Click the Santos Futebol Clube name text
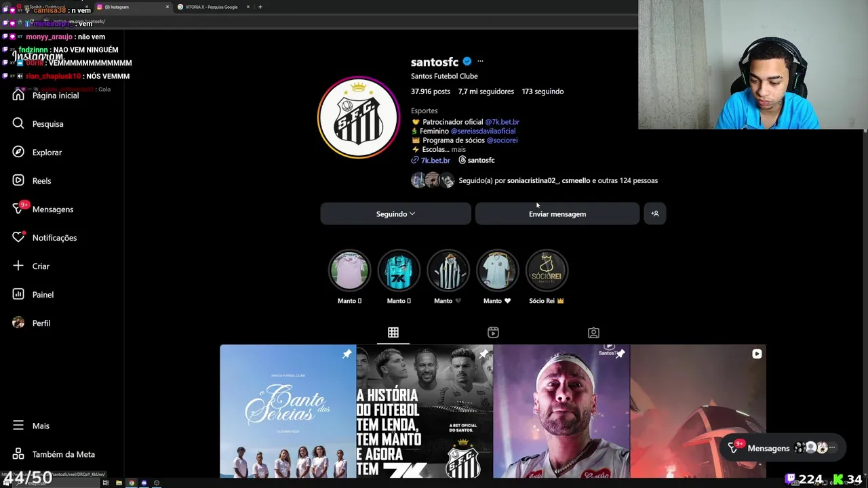The height and width of the screenshot is (488, 868). (444, 76)
